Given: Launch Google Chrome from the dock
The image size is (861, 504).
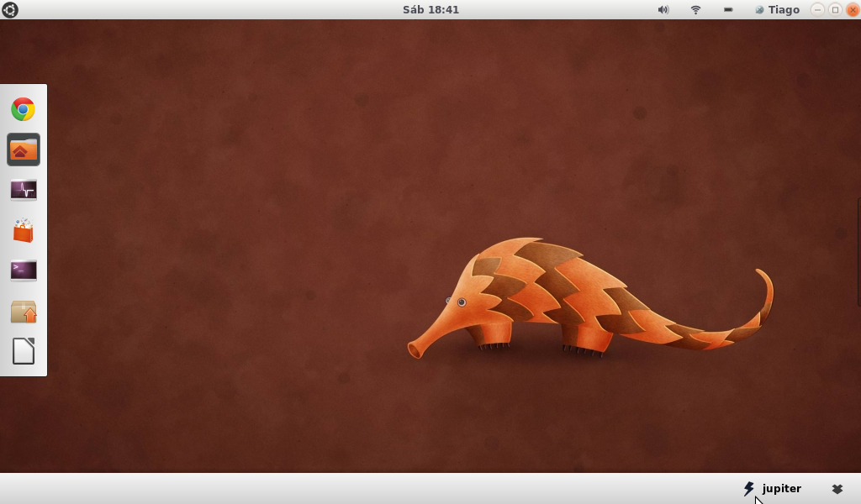Looking at the screenshot, I should (x=23, y=109).
